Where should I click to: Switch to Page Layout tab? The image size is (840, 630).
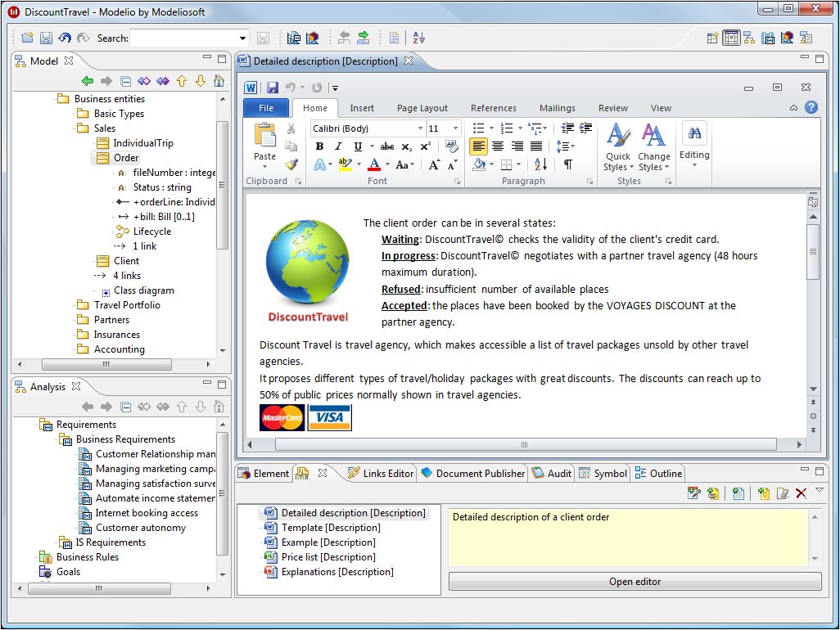pos(422,107)
